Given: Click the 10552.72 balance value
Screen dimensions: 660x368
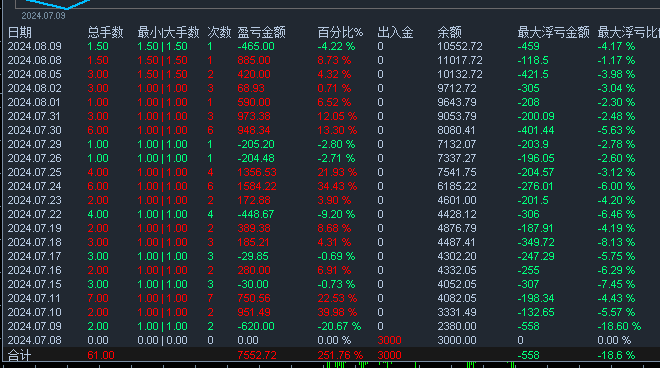Looking at the screenshot, I should tap(460, 46).
